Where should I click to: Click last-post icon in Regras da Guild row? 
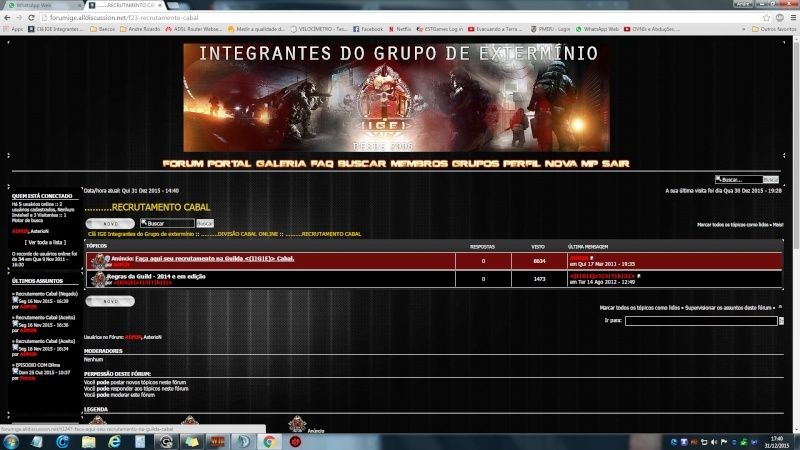[x=639, y=277]
